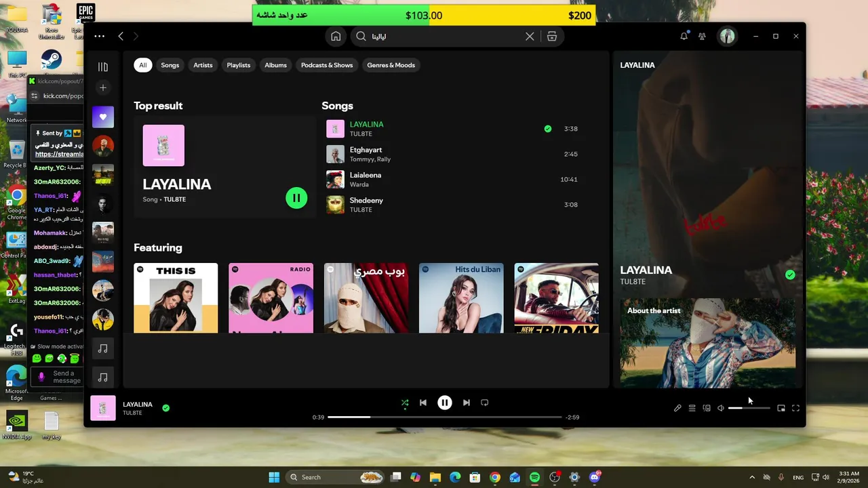Image resolution: width=868 pixels, height=488 pixels.
Task: Open the New Music Friday card
Action: (x=556, y=298)
